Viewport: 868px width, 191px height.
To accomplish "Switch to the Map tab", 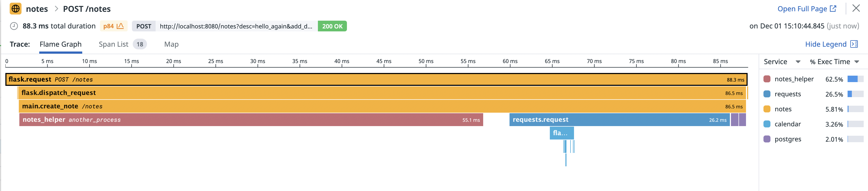I will pos(171,44).
